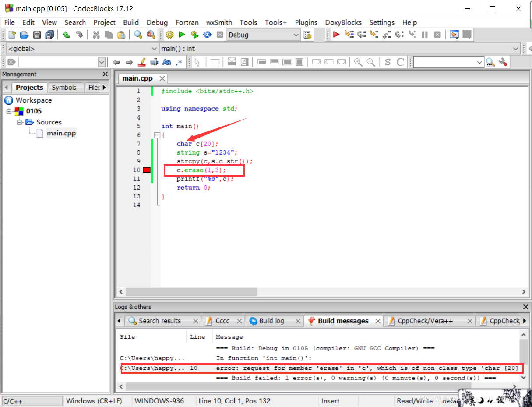This screenshot has height=407, width=532.
Task: Switch to the Symbols tab
Action: point(64,88)
